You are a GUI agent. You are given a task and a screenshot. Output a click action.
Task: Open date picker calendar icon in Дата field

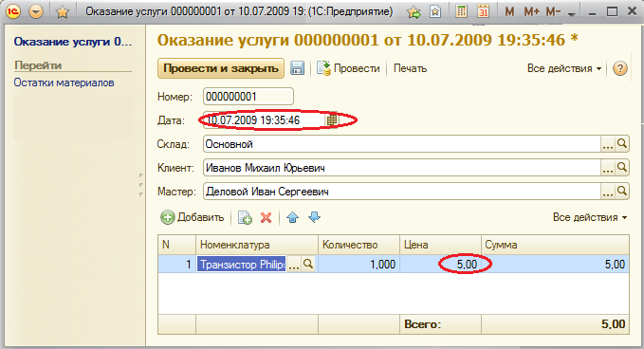(332, 120)
